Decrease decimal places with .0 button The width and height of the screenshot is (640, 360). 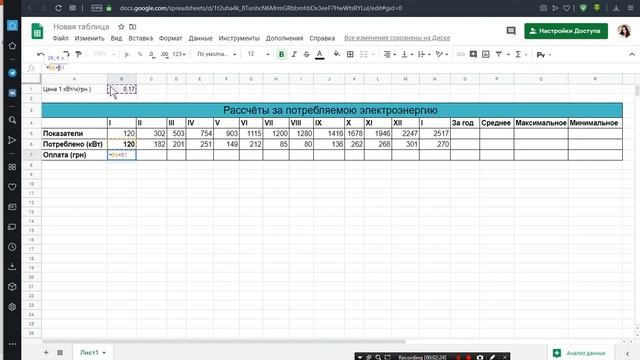[x=151, y=54]
